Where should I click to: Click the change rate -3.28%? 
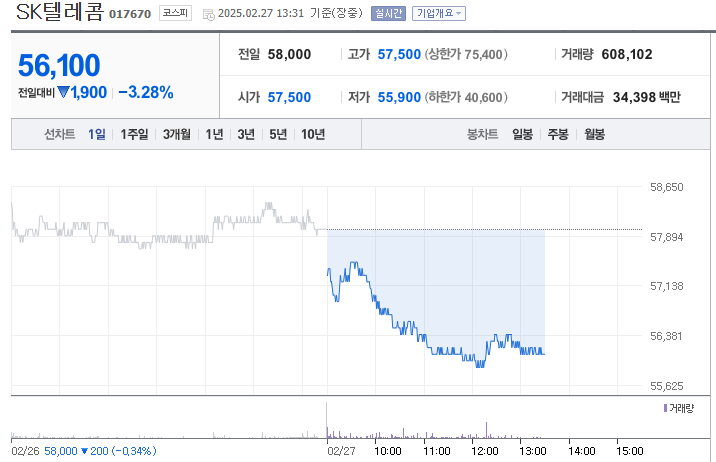click(146, 92)
